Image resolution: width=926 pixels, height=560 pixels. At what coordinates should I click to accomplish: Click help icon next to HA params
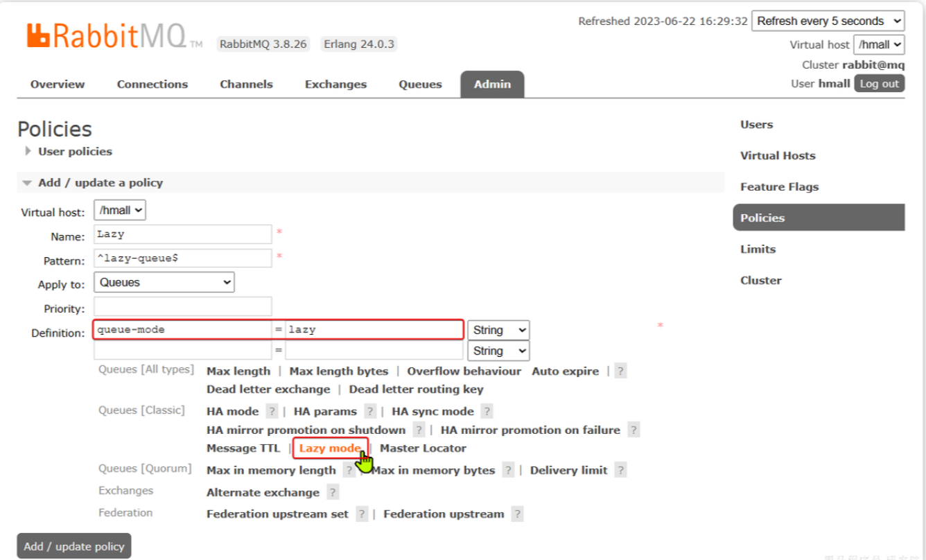tap(371, 412)
